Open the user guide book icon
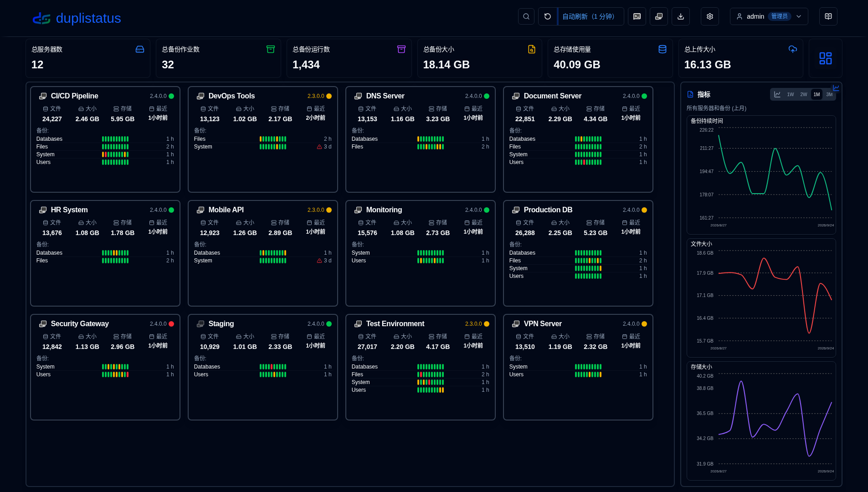868x492 pixels. coord(828,16)
